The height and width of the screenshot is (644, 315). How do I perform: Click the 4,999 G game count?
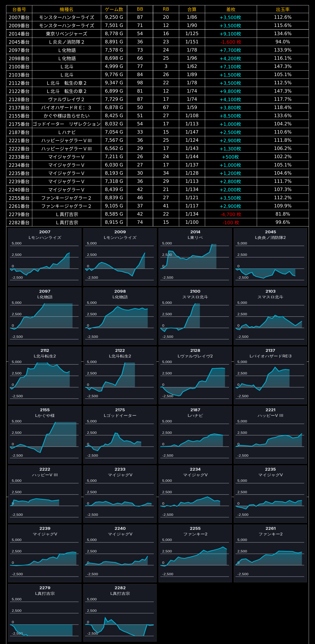click(114, 66)
